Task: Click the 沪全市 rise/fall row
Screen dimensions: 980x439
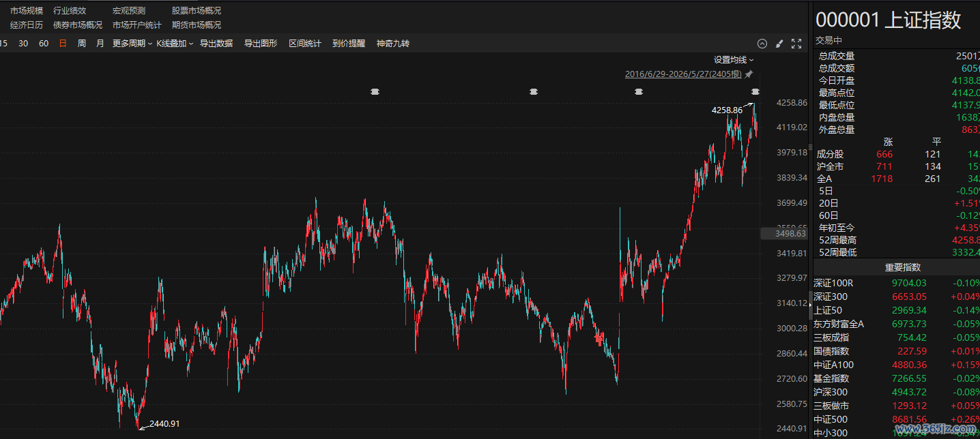Action: [898, 166]
